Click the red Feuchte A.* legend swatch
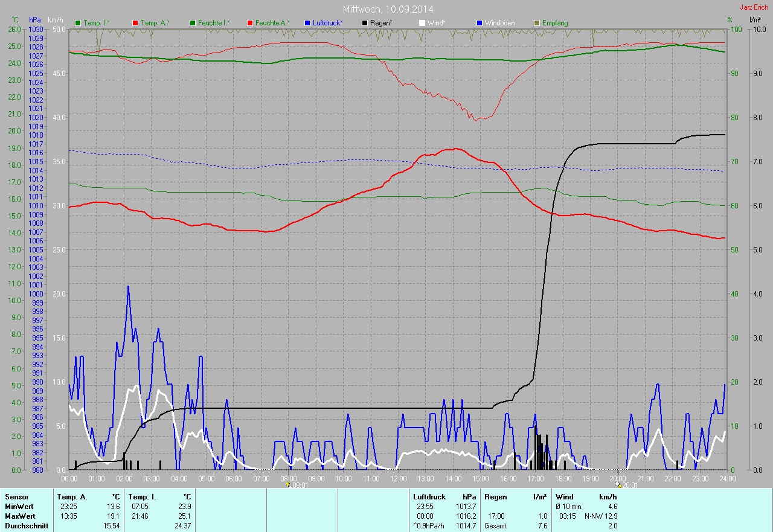The image size is (773, 532). pos(250,23)
